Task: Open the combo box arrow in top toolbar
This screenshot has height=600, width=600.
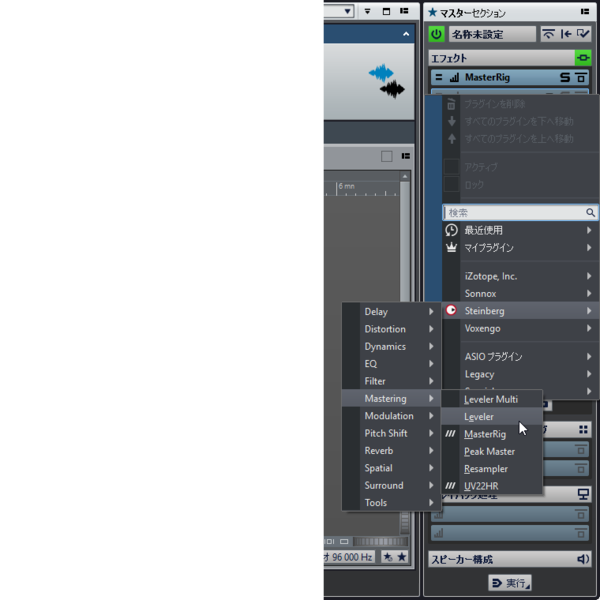Action: [347, 11]
